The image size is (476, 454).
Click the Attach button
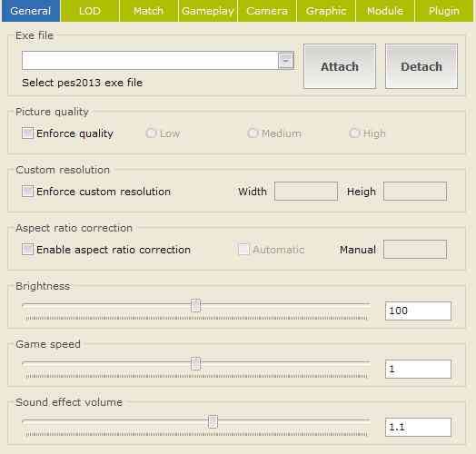[x=340, y=66]
